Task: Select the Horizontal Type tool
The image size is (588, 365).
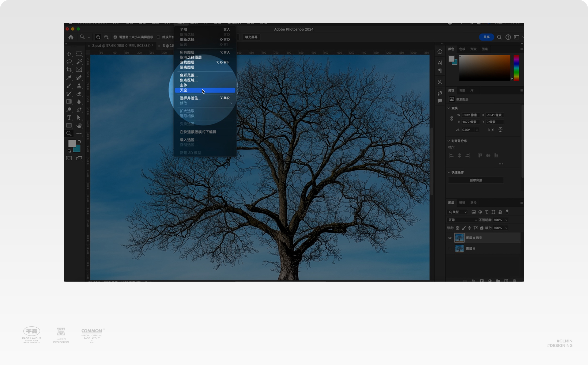Action: coord(69,118)
